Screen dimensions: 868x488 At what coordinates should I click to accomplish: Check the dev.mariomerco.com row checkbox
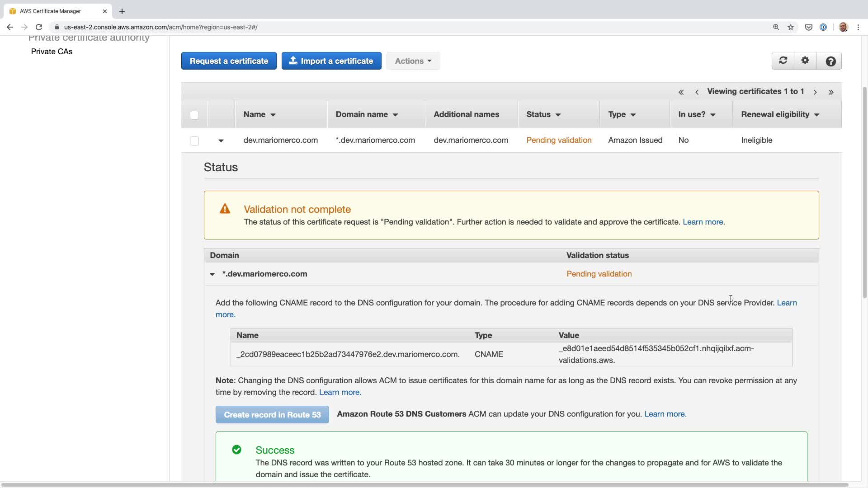pos(194,141)
